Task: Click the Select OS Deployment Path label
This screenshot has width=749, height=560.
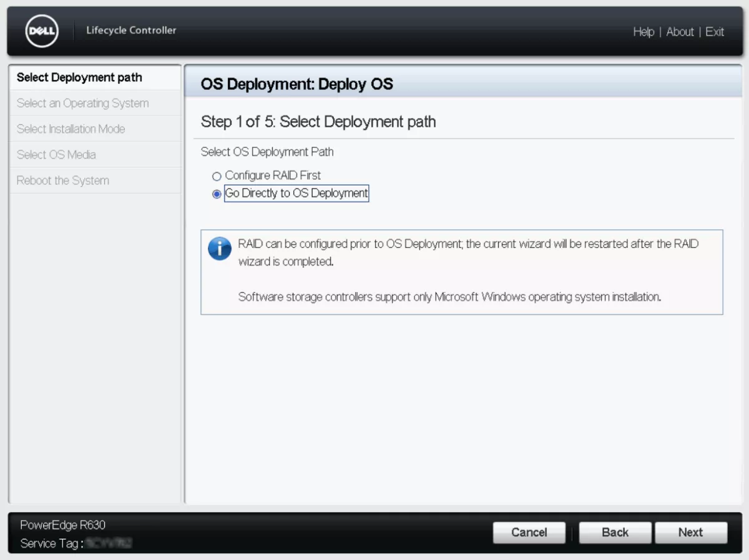Action: [267, 152]
